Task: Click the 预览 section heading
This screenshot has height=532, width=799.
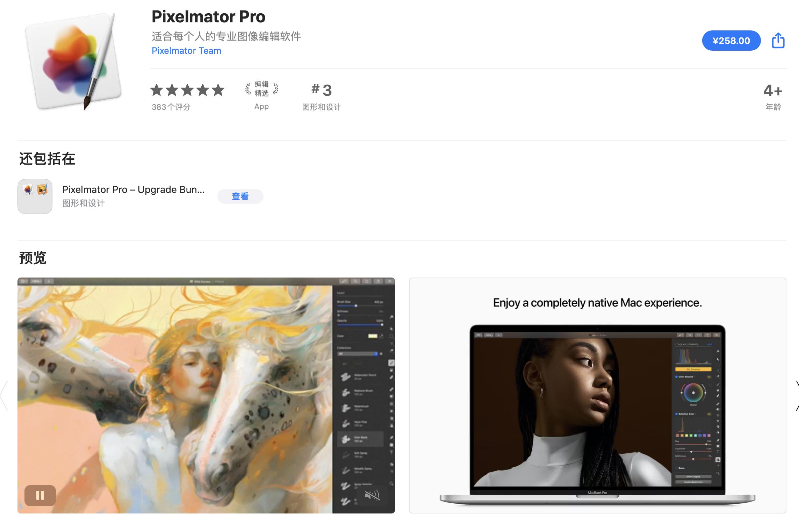Action: point(33,258)
